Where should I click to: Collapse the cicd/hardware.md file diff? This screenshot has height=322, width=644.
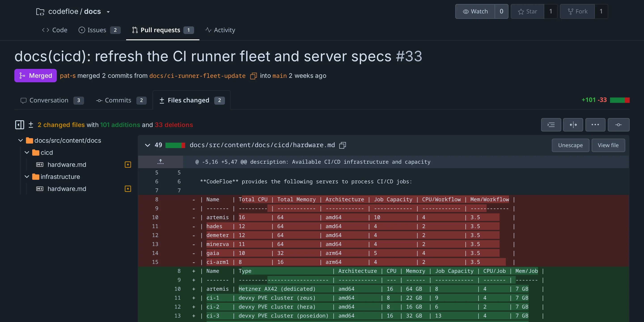click(148, 145)
